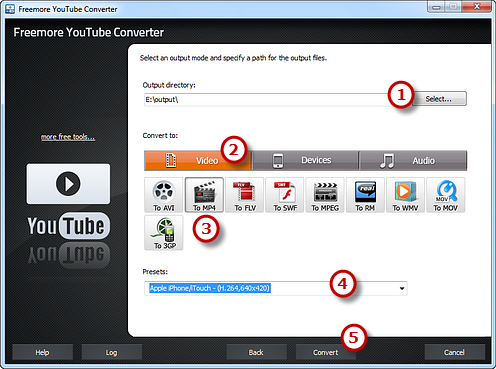Choose the To WMV format icon
This screenshot has height=369, width=496.
coord(406,195)
